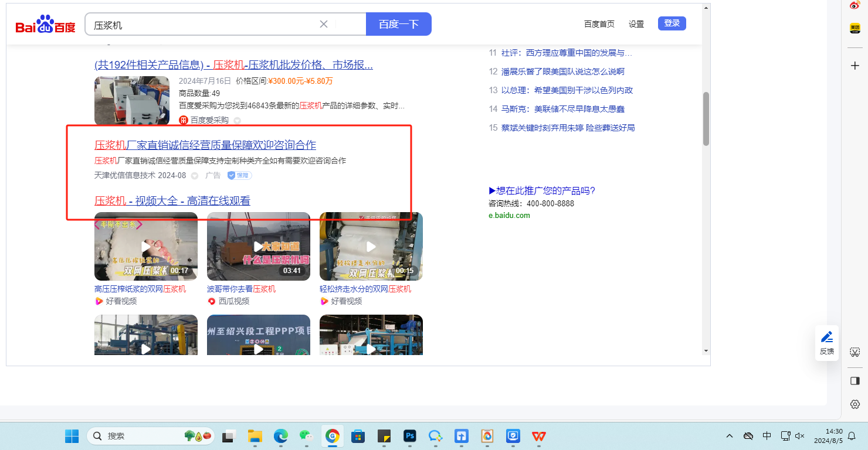The width and height of the screenshot is (868, 450).
Task: Click the 百度一下 search button
Action: 398,24
